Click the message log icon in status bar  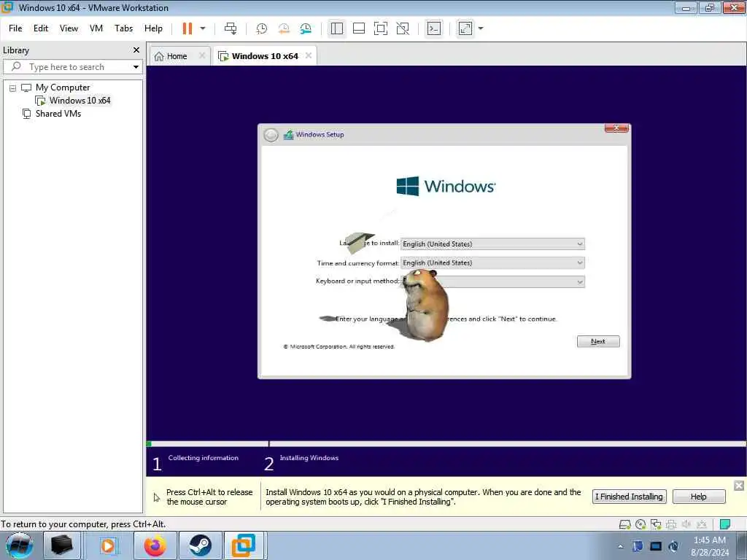coord(725,525)
